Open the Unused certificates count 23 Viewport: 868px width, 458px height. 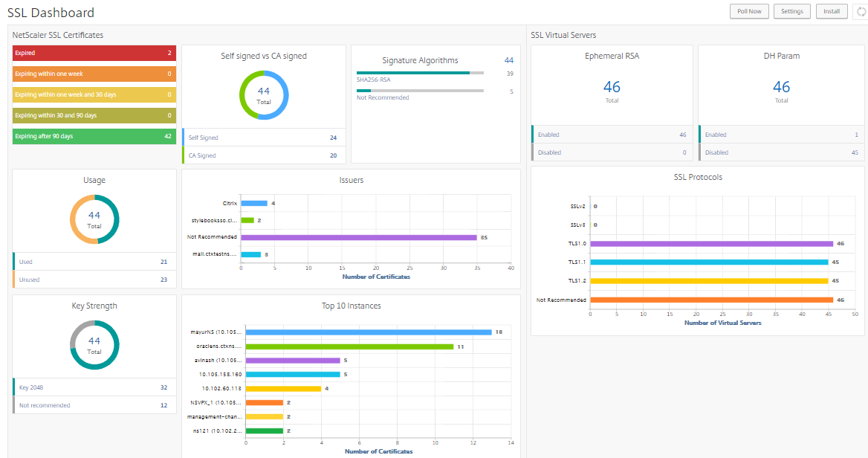[x=163, y=280]
